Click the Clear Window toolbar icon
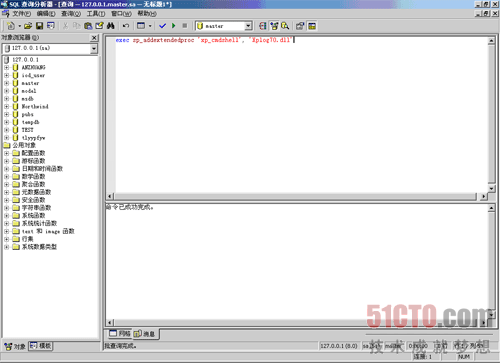 [x=99, y=26]
